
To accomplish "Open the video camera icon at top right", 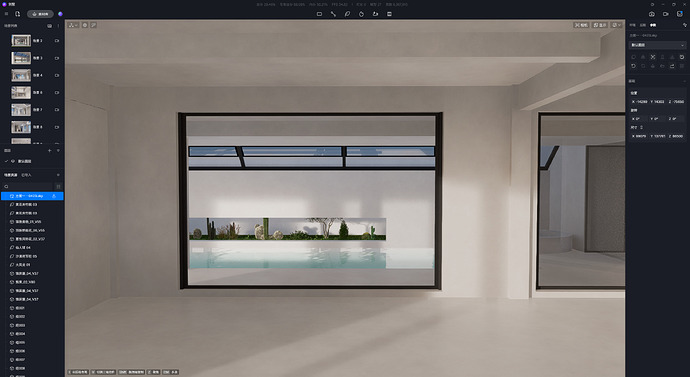I will [665, 14].
